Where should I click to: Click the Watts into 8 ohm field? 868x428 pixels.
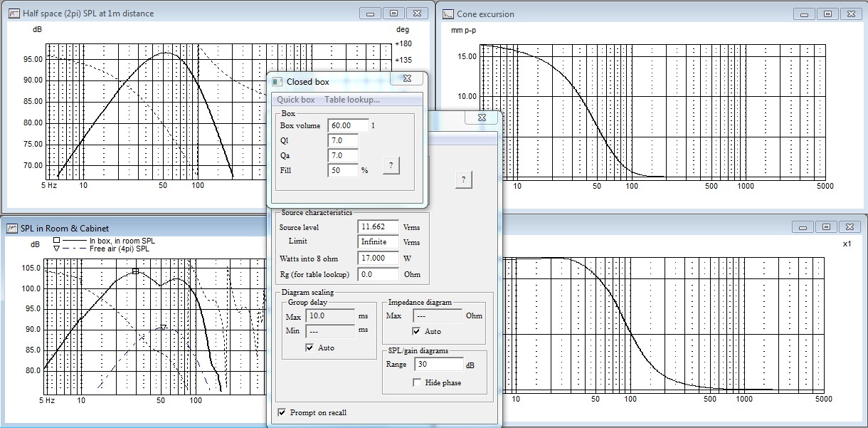pos(378,258)
